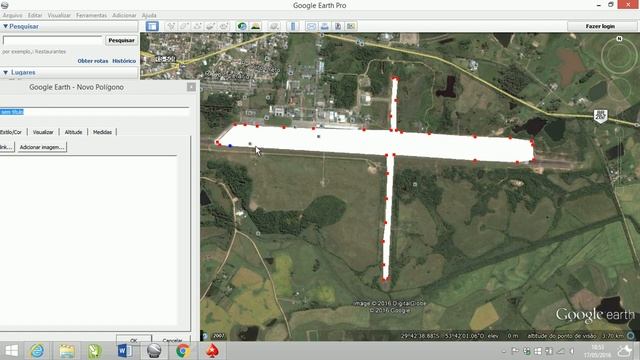Open the green app icon in the taskbar

pos(95,351)
